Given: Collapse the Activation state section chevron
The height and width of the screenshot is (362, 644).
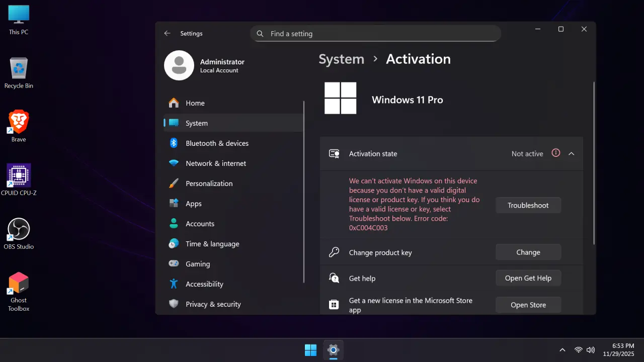Looking at the screenshot, I should 572,154.
